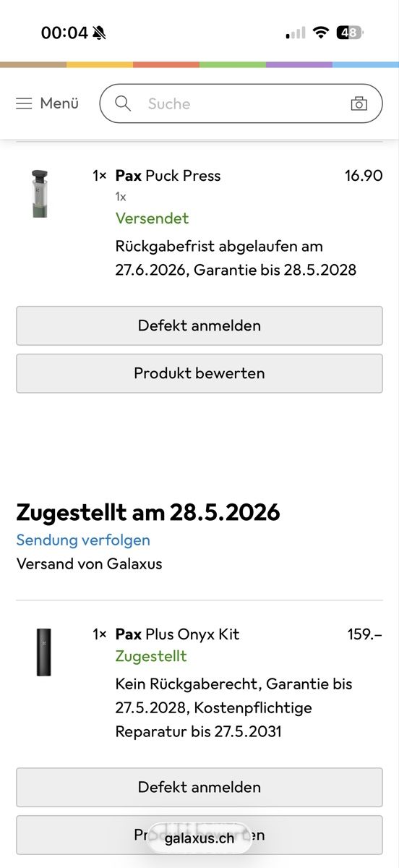
Task: Open Pax Plus Onyx Kit thumbnail
Action: pyautogui.click(x=43, y=652)
